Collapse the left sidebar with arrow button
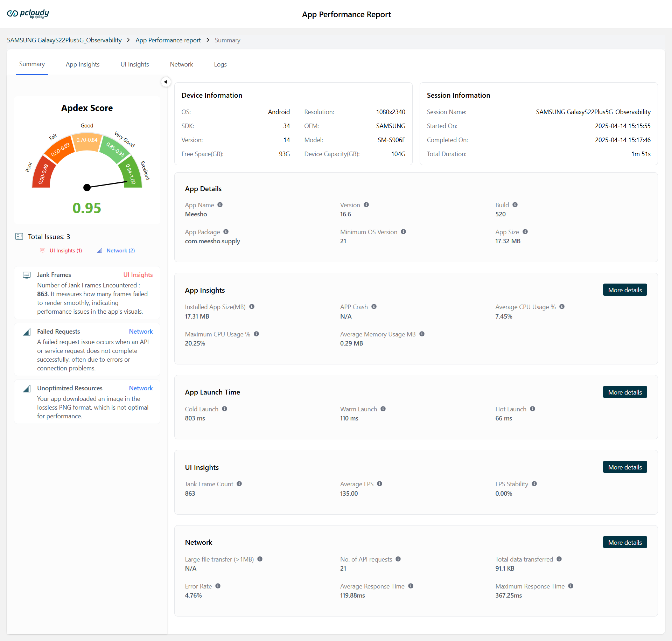Viewport: 672px width, 641px height. (166, 82)
